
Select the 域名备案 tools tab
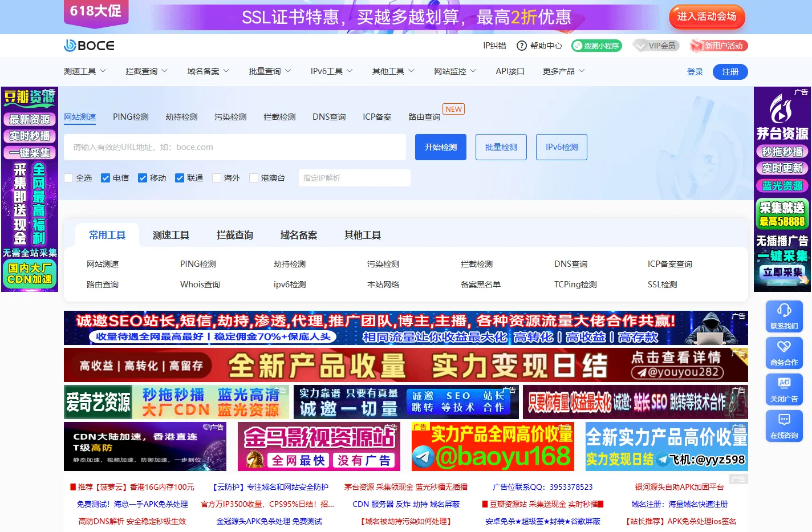click(299, 235)
